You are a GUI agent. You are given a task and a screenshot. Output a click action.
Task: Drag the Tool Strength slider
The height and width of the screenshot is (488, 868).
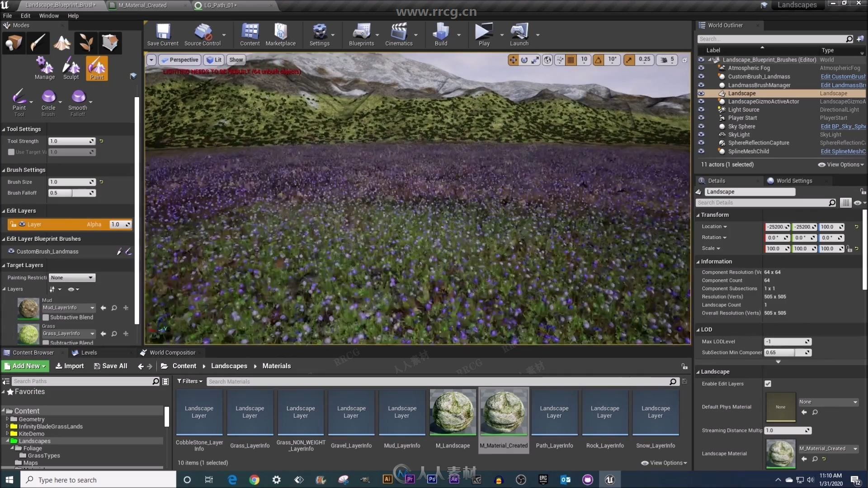click(x=69, y=141)
